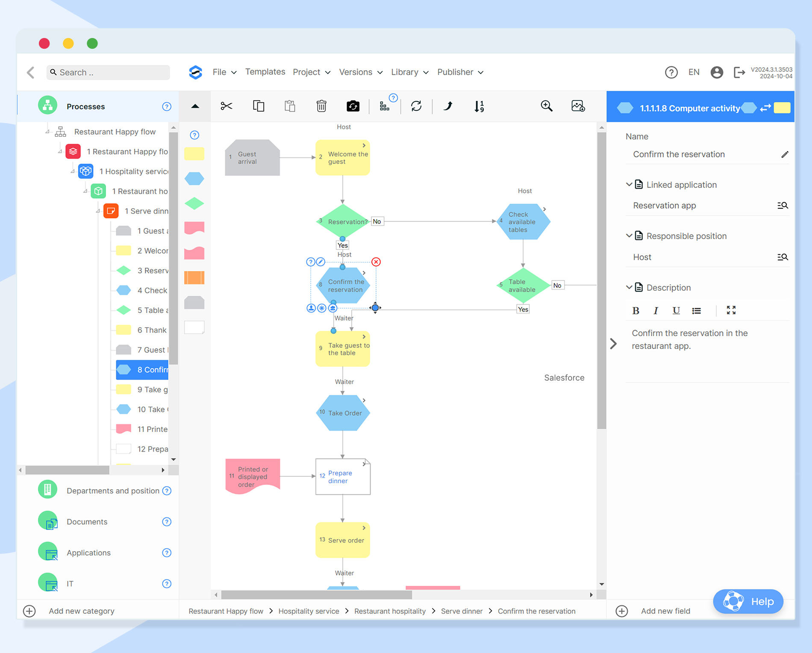Screen dimensions: 812x653
Task: Delete selected shape via the trash icon
Action: pos(321,106)
